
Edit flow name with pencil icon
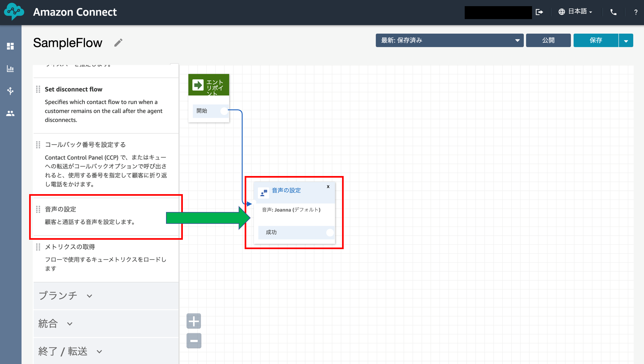(118, 43)
